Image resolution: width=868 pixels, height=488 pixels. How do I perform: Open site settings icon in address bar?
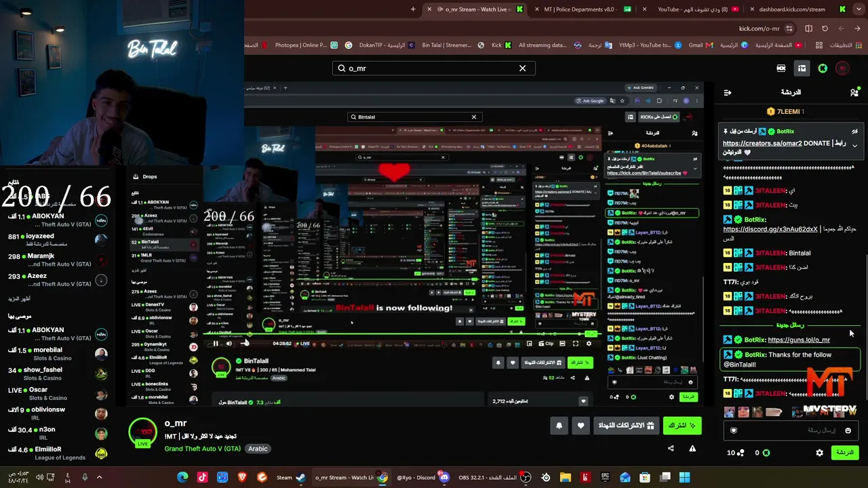[x=789, y=28]
